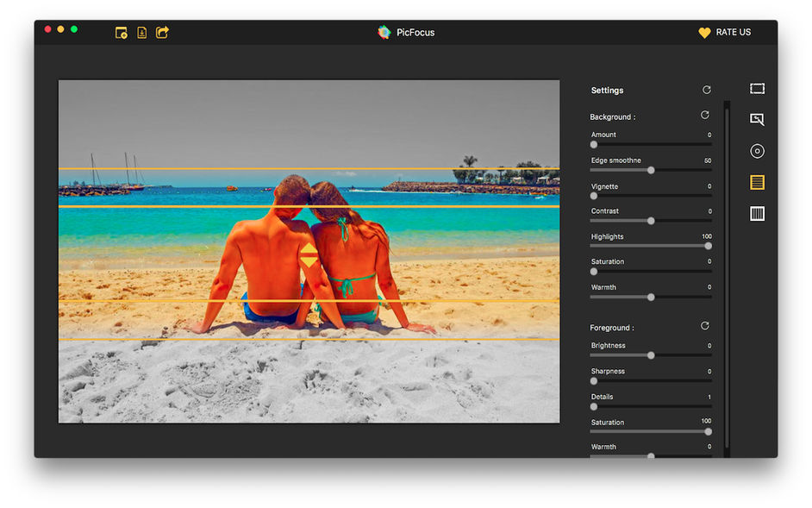This screenshot has height=508, width=812.
Task: Select the circular focus mode icon
Action: pyautogui.click(x=757, y=151)
